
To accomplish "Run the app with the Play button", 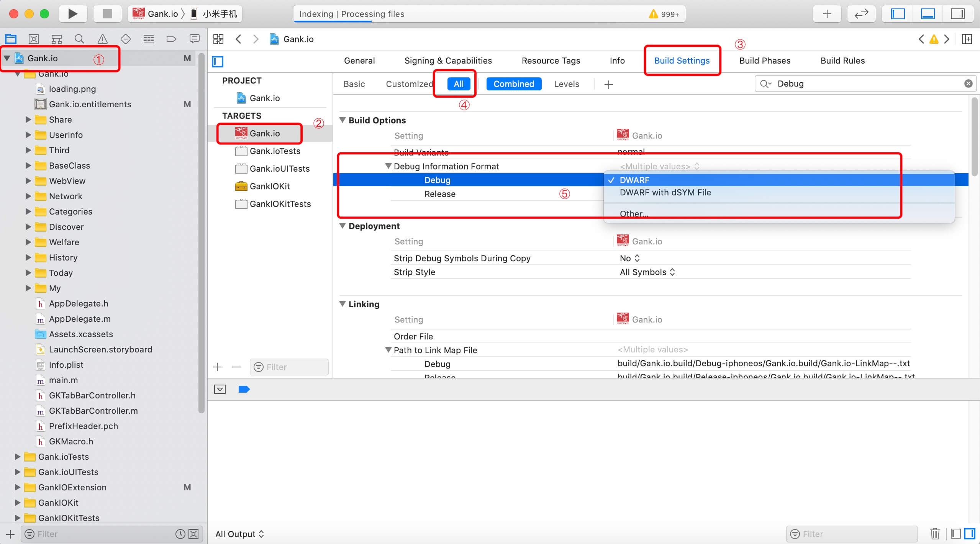I will coord(72,14).
